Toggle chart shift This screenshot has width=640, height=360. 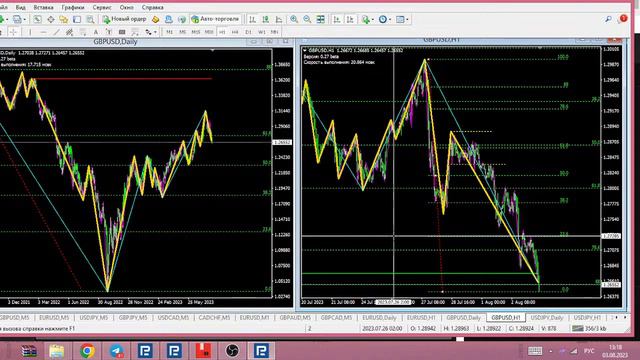350,19
